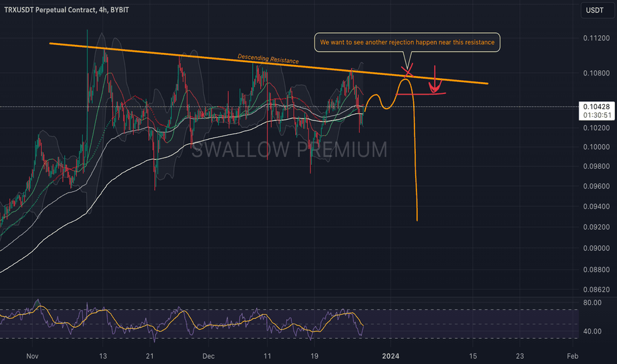Click the 0.09200 price axis label

(596, 227)
